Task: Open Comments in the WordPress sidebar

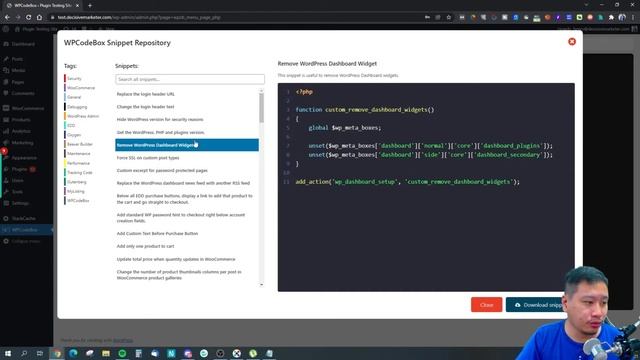Action: pos(23,93)
